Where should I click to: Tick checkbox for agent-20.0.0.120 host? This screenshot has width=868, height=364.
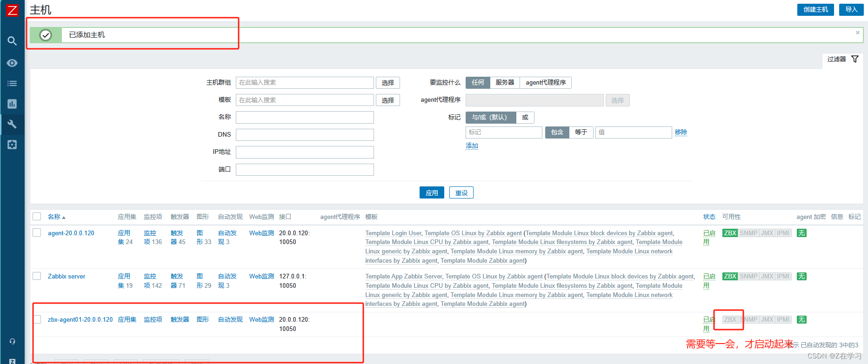(x=37, y=232)
